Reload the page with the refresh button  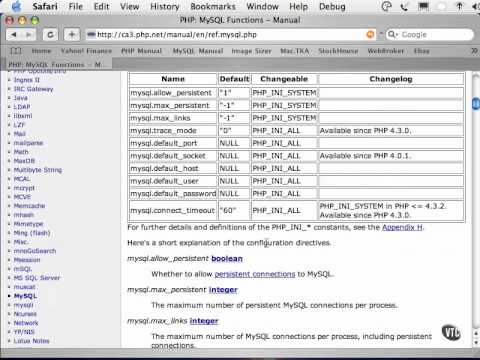[50, 34]
